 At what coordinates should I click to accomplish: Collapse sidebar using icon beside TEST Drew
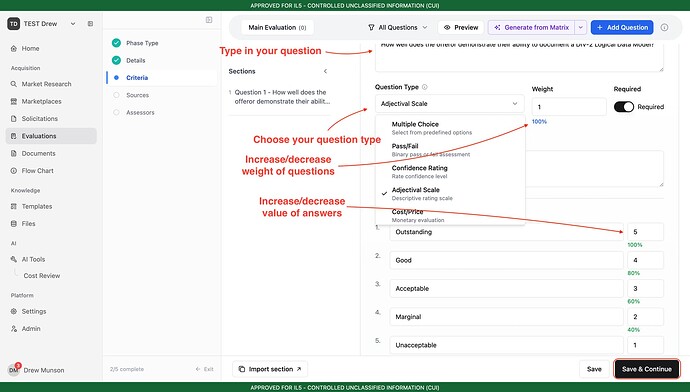[x=90, y=24]
